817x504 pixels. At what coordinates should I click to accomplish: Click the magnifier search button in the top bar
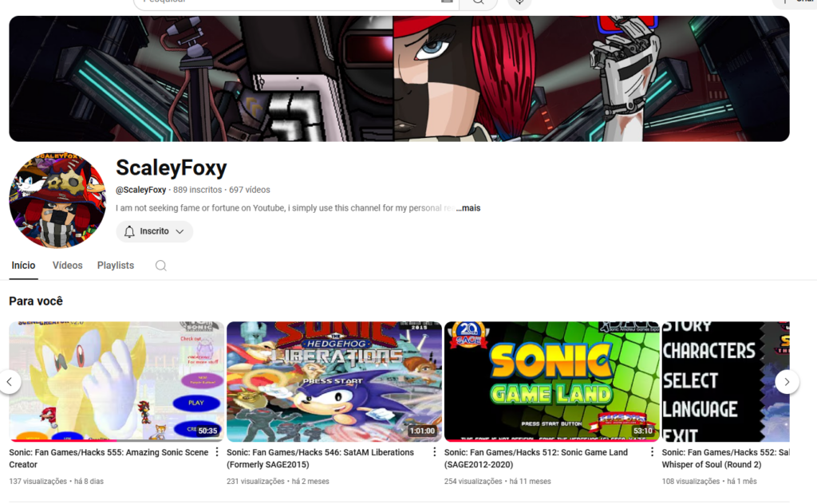479,2
